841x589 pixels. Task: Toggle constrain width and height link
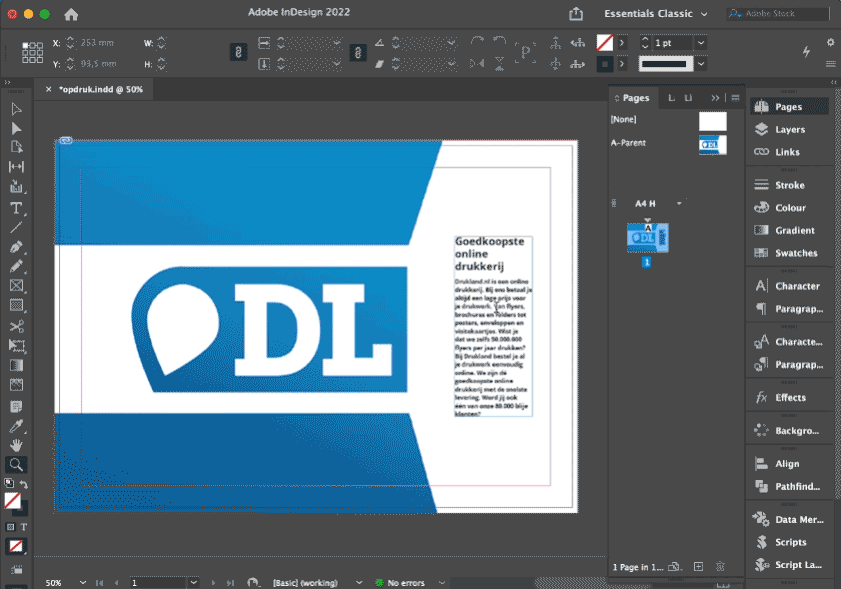point(238,52)
